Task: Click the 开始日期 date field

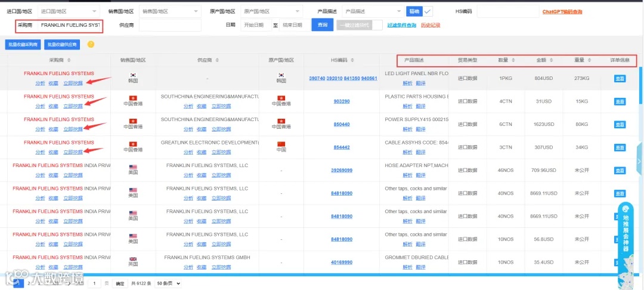Action: (x=256, y=25)
